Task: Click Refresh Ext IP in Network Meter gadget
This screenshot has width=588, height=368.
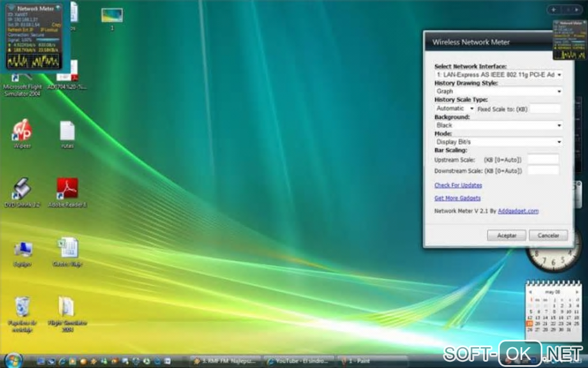Action: click(x=20, y=29)
